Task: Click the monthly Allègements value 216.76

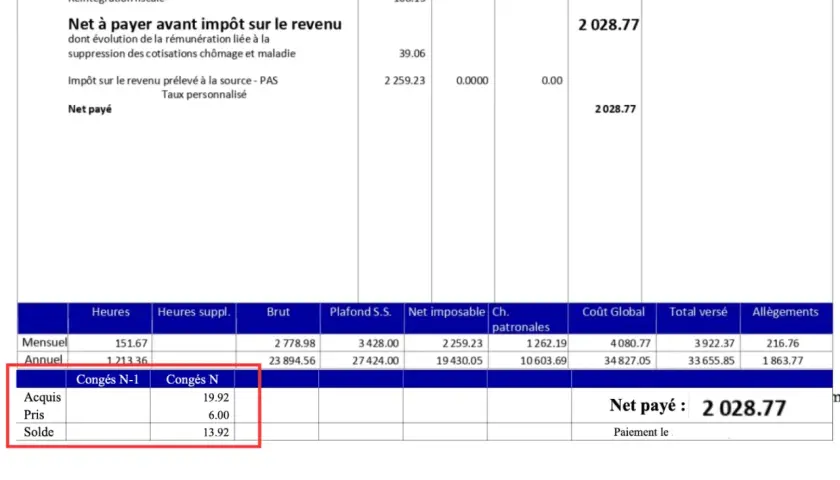Action: [x=783, y=343]
